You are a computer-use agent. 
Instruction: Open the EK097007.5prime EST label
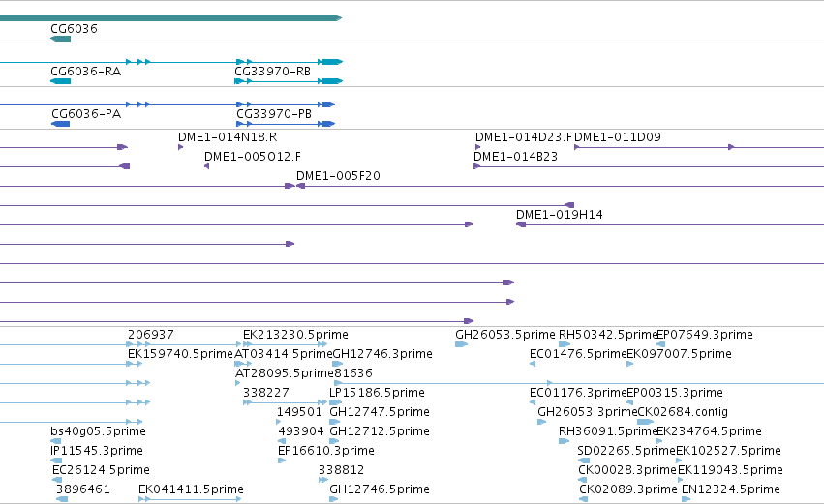[x=679, y=354]
